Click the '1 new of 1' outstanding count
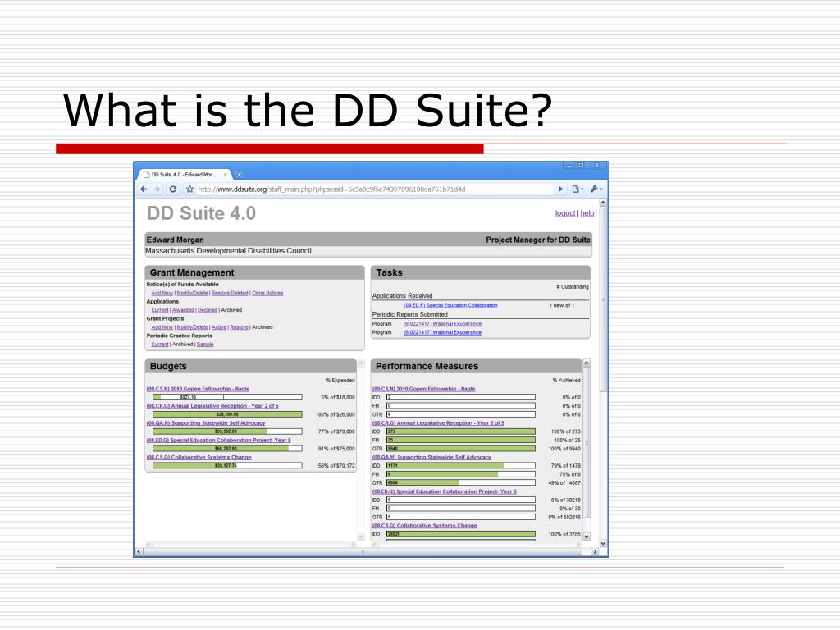The width and height of the screenshot is (840, 630). [561, 305]
